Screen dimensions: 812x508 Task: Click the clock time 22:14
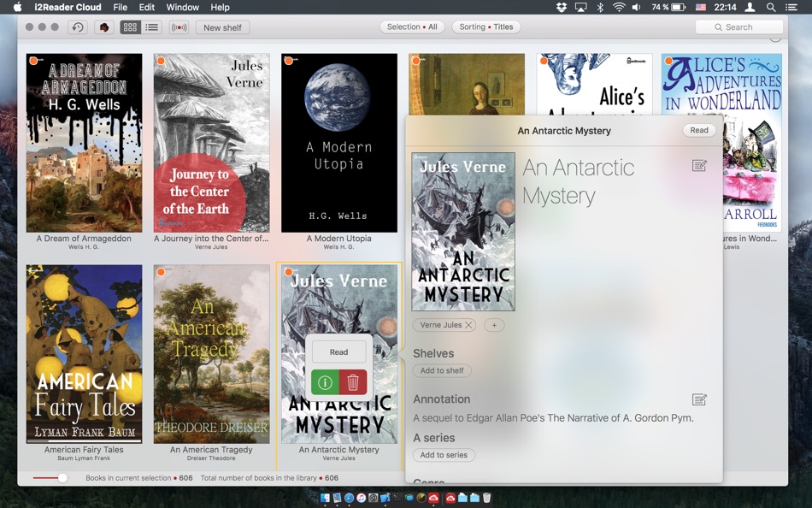725,7
